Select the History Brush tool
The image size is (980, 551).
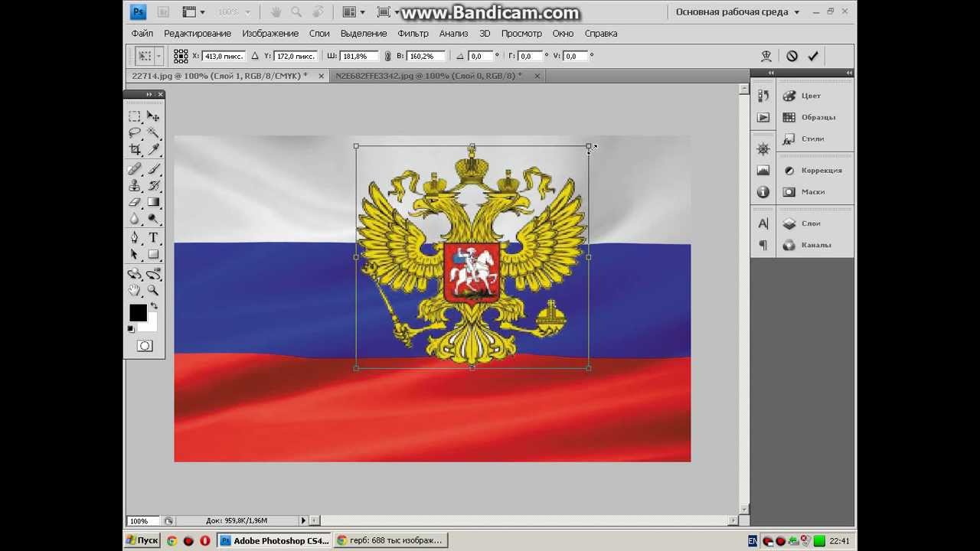tap(153, 186)
